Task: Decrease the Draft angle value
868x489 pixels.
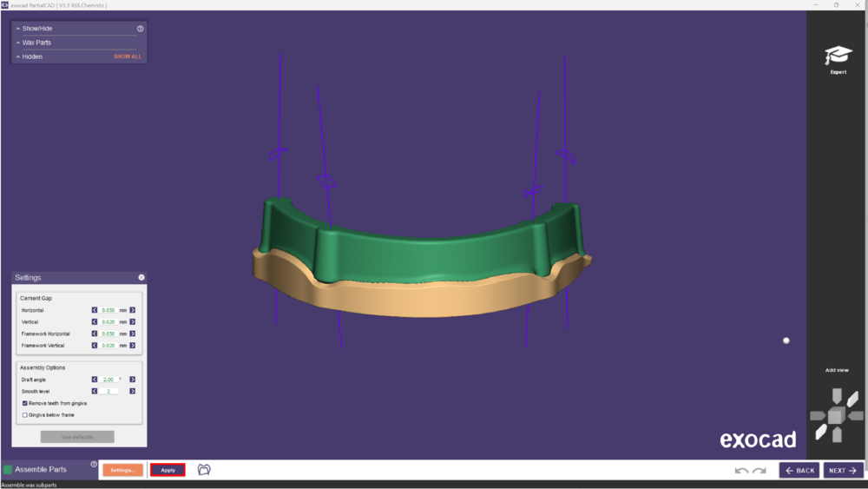Action: click(94, 380)
